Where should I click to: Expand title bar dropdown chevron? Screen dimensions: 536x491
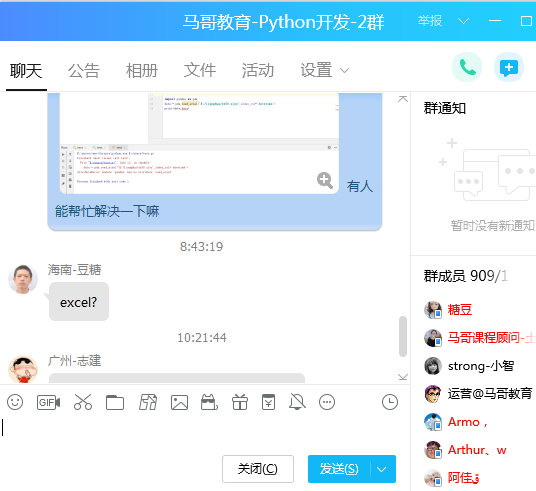coord(463,21)
